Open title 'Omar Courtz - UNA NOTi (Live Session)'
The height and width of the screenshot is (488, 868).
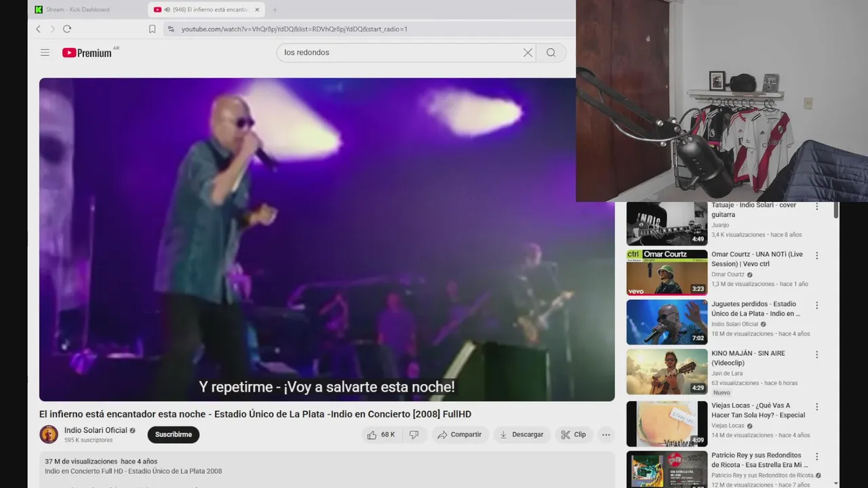click(x=757, y=259)
